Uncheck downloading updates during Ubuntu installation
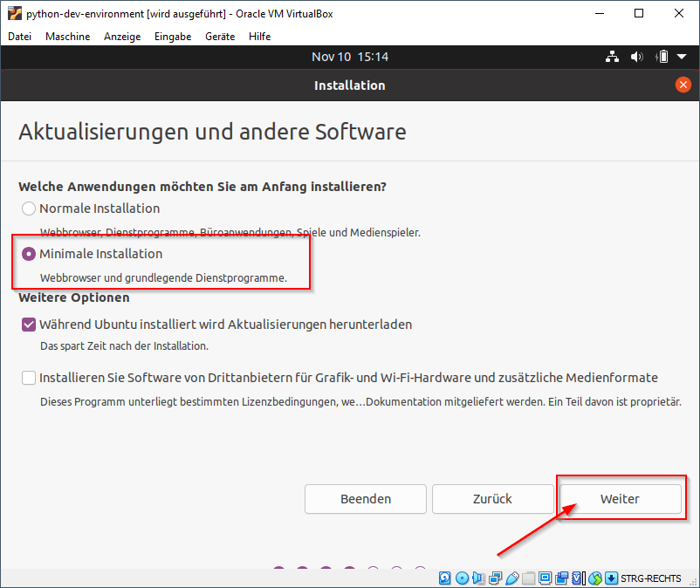Image resolution: width=700 pixels, height=588 pixels. (x=27, y=324)
